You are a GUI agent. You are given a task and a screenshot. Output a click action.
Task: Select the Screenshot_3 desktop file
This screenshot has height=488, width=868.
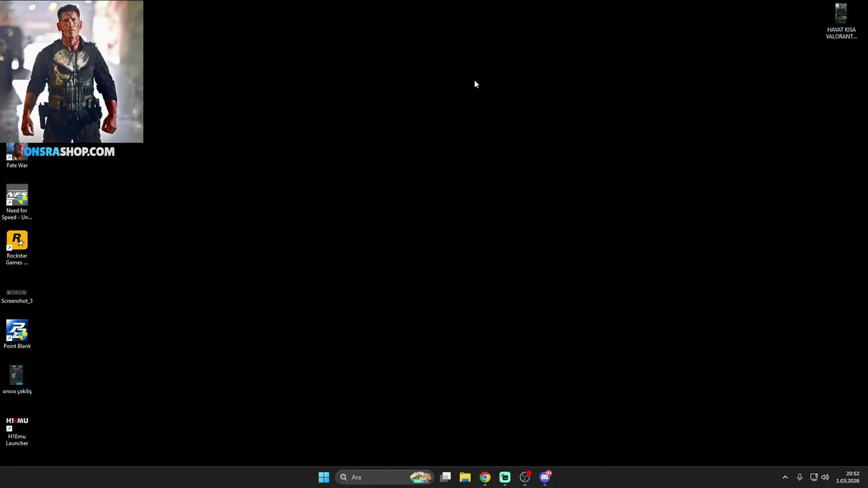click(17, 296)
